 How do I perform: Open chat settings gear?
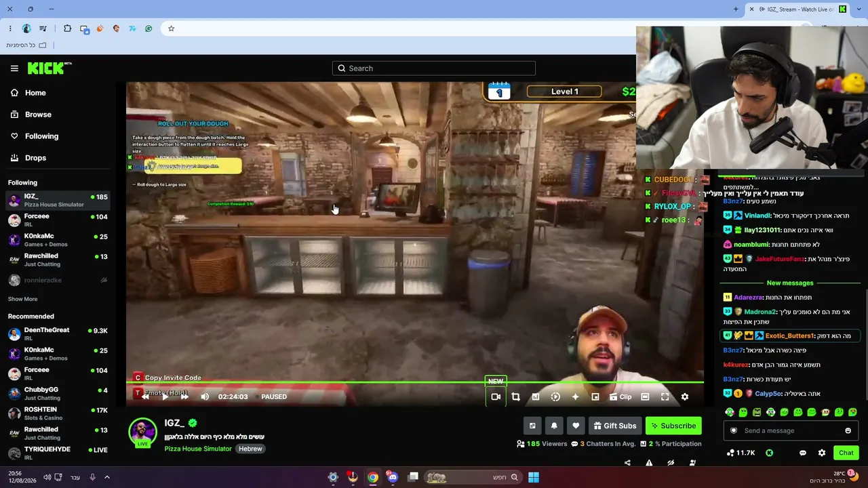click(822, 453)
